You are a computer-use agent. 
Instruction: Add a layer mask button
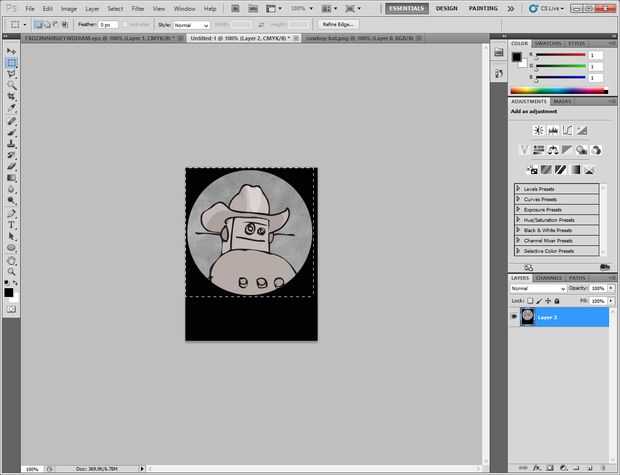tap(550, 468)
